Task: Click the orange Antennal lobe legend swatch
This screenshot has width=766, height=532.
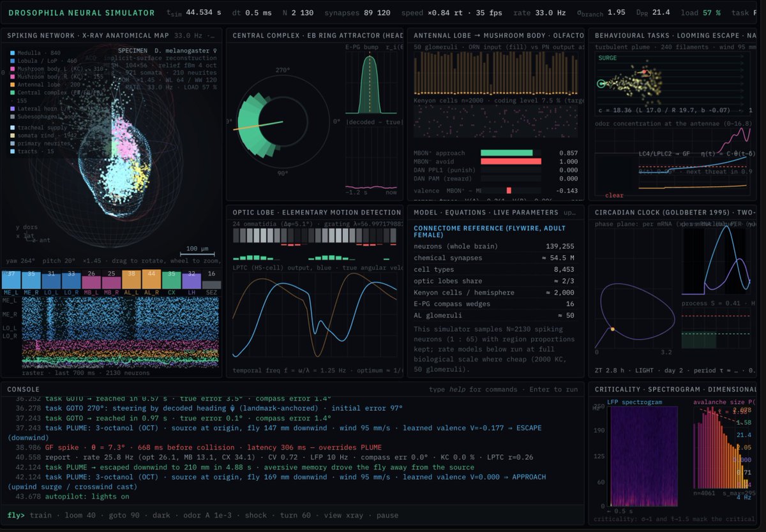Action: 13,84
